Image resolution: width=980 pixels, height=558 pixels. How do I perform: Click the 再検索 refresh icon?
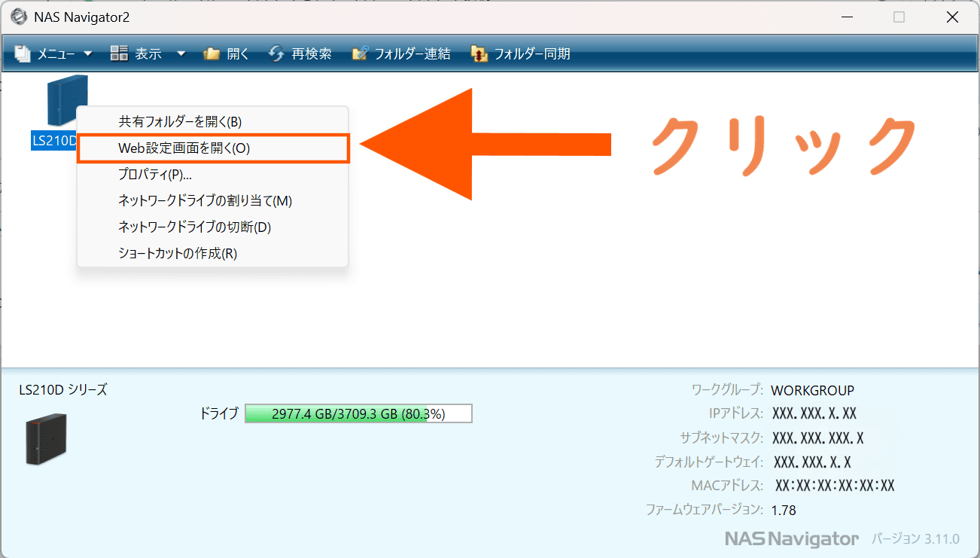276,53
